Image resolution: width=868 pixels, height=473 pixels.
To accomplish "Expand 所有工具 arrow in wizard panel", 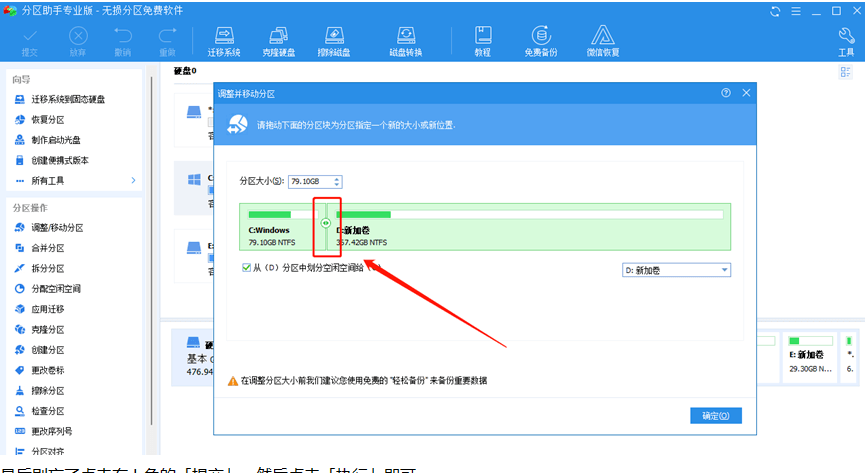I will [133, 180].
